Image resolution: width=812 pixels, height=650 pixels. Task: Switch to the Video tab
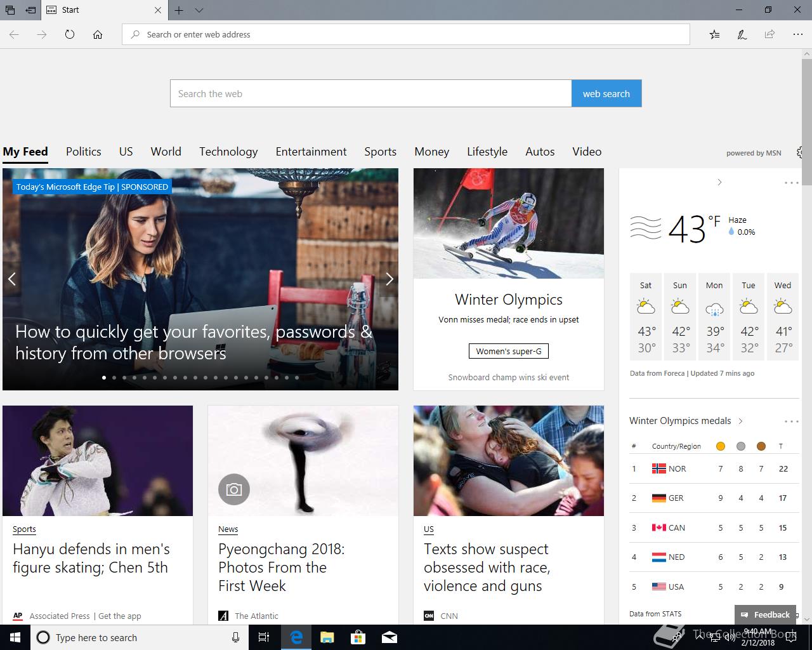587,151
